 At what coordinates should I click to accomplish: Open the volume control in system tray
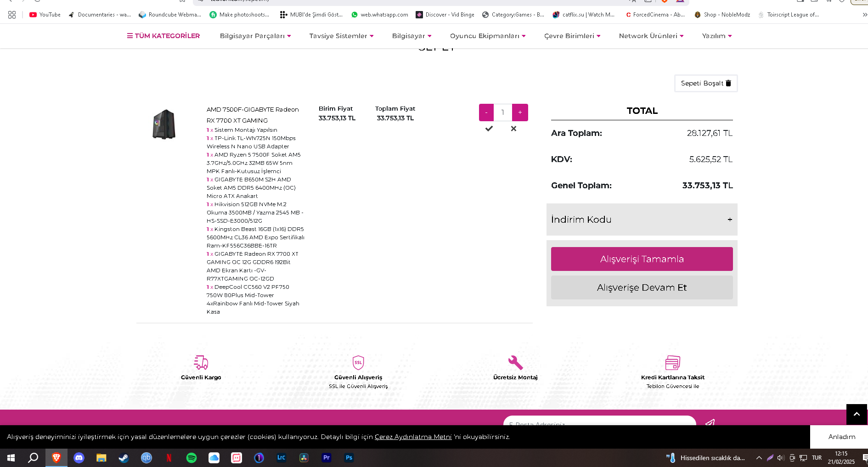(x=781, y=458)
